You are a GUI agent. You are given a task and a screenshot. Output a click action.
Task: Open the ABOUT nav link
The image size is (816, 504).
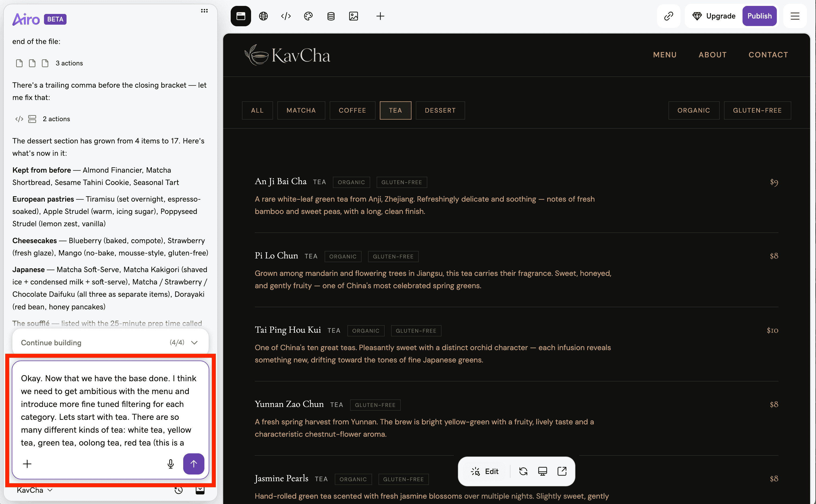[713, 55]
